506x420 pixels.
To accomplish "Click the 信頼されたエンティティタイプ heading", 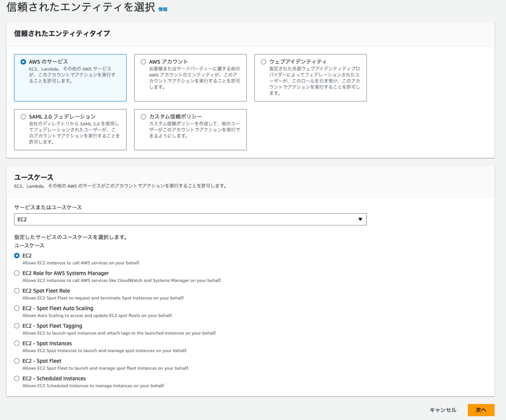I will pyautogui.click(x=62, y=34).
